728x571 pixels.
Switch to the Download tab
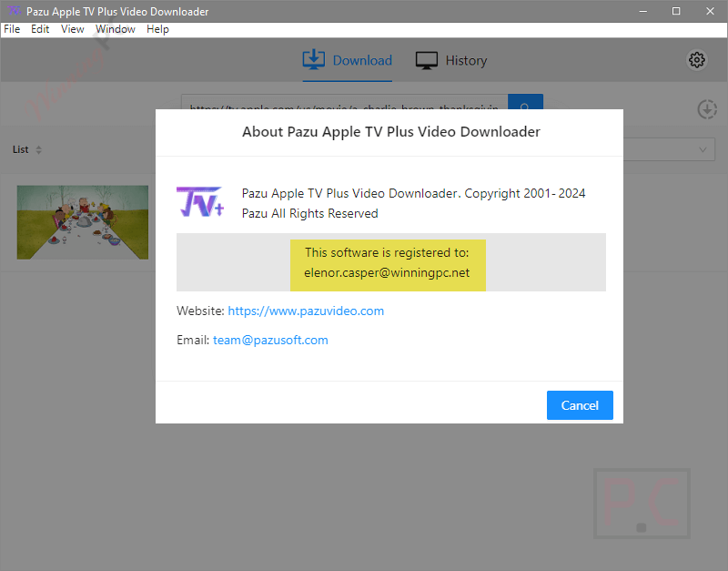click(348, 60)
